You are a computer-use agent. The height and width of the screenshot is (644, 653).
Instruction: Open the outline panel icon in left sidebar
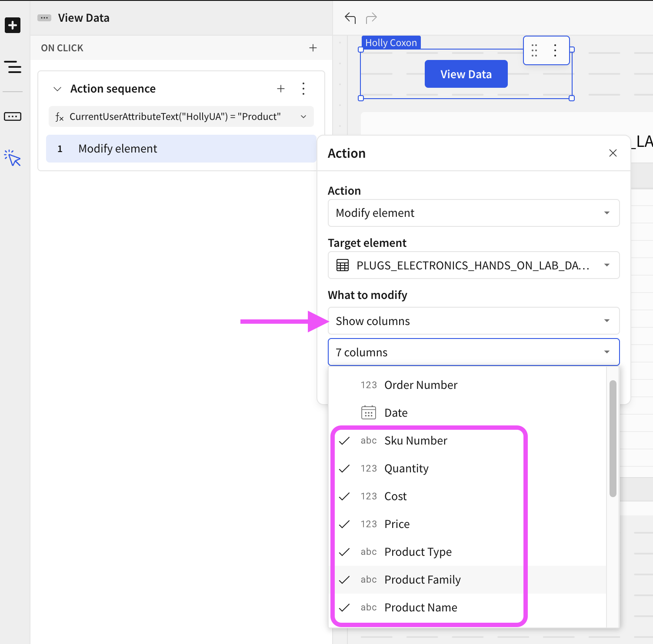pyautogui.click(x=13, y=67)
